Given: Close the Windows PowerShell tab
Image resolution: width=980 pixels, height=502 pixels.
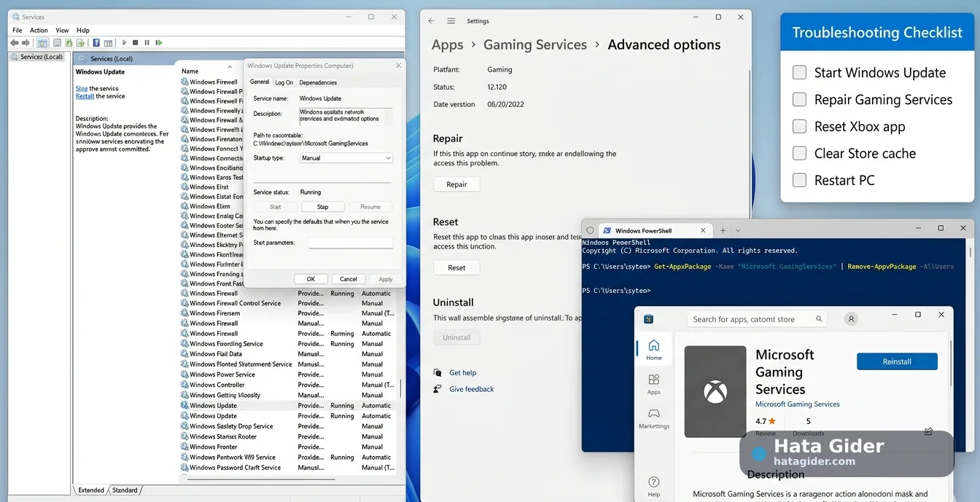Looking at the screenshot, I should tap(703, 230).
